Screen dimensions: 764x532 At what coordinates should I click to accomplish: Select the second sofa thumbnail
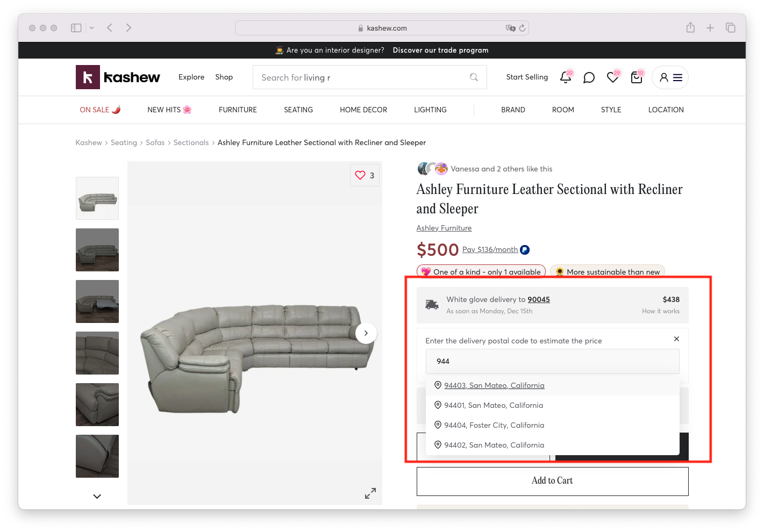click(x=97, y=250)
